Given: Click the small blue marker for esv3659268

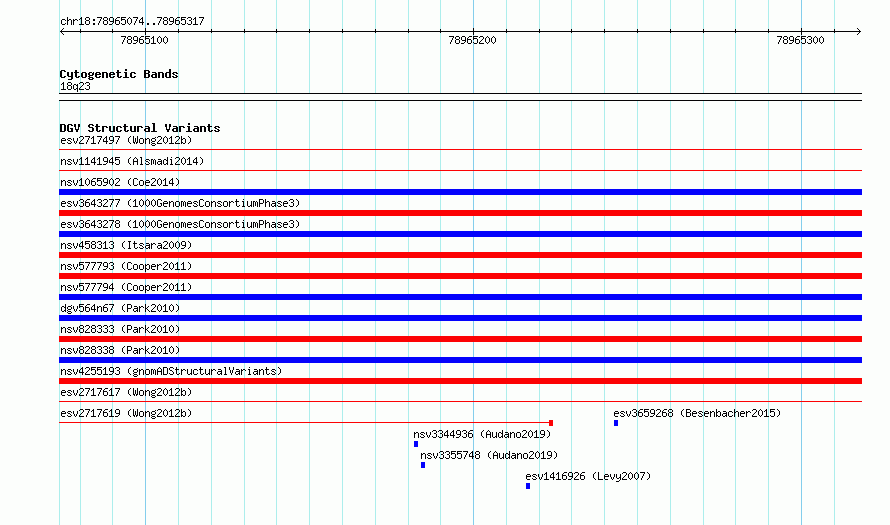Looking at the screenshot, I should coord(616,423).
